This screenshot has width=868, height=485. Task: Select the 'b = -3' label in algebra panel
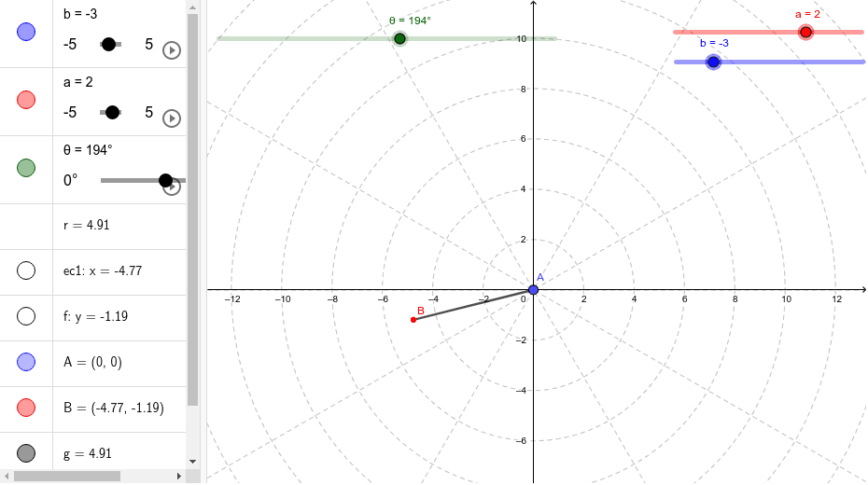(x=80, y=14)
